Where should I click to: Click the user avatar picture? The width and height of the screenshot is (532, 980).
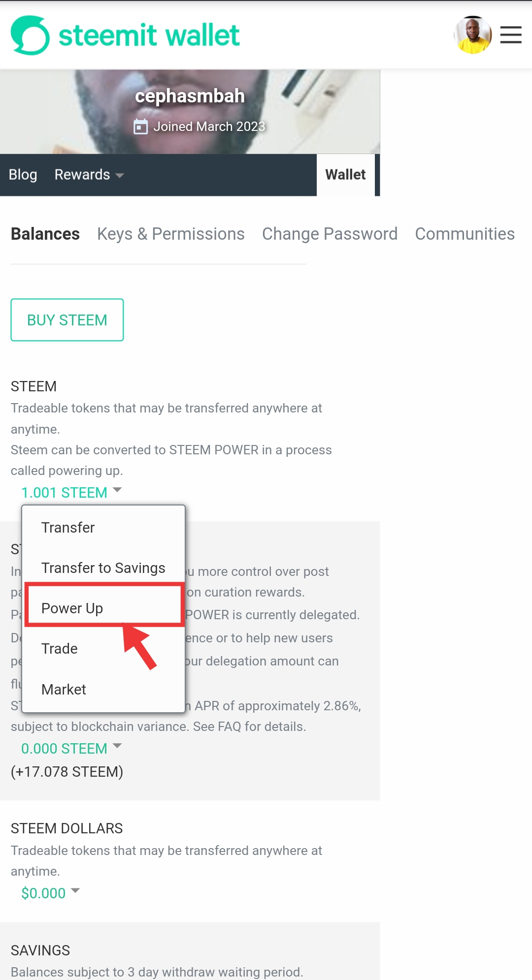472,35
